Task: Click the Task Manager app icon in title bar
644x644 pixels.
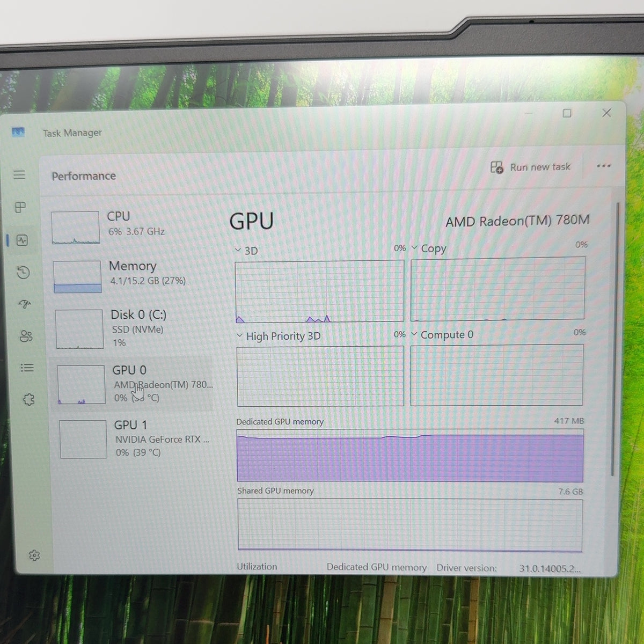Action: tap(18, 132)
